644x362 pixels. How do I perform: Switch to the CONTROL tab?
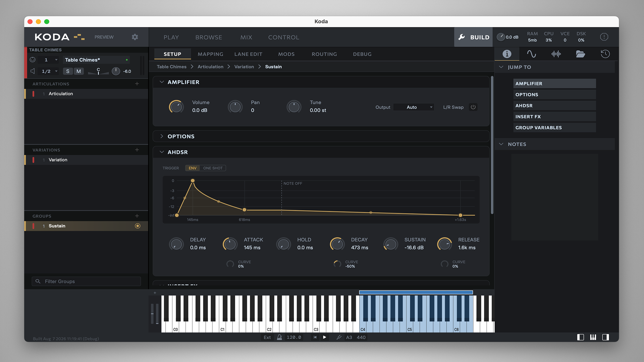coord(284,37)
